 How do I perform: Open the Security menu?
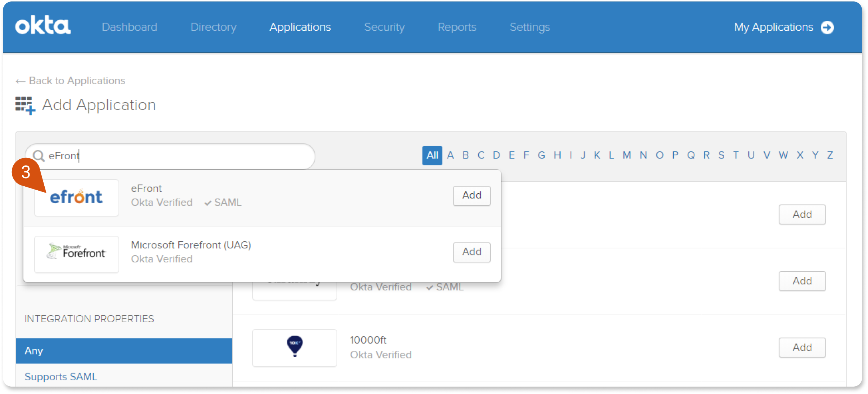[384, 27]
